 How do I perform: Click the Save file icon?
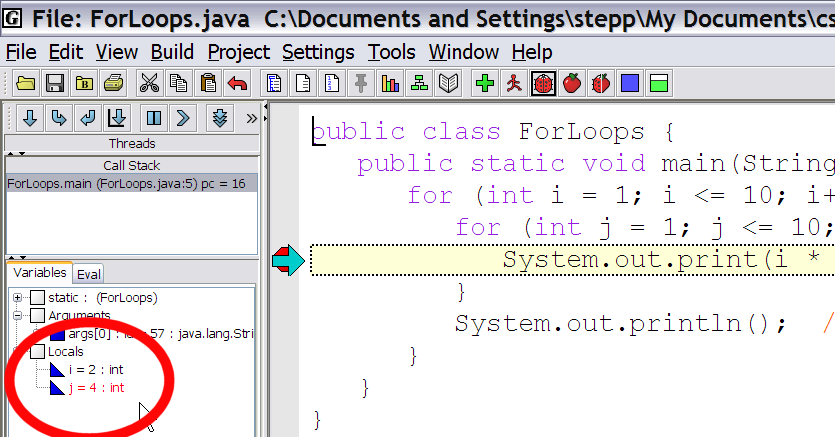pos(55,84)
